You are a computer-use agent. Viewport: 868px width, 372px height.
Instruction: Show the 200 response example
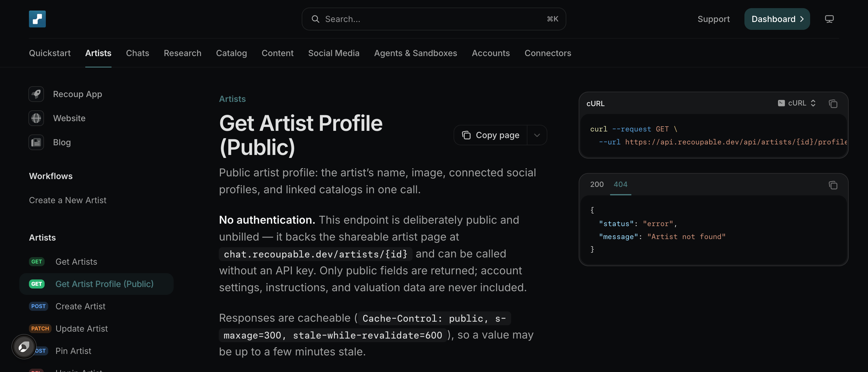[597, 184]
